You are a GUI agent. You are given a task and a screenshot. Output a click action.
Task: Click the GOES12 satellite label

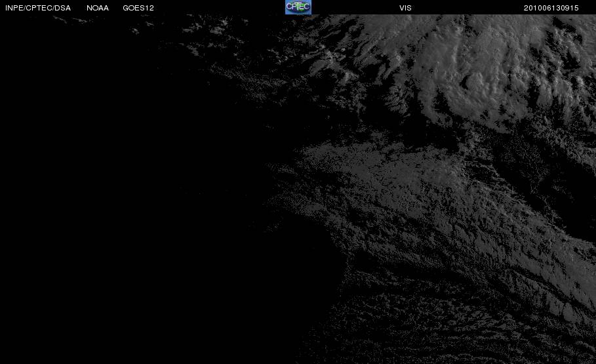click(x=138, y=8)
